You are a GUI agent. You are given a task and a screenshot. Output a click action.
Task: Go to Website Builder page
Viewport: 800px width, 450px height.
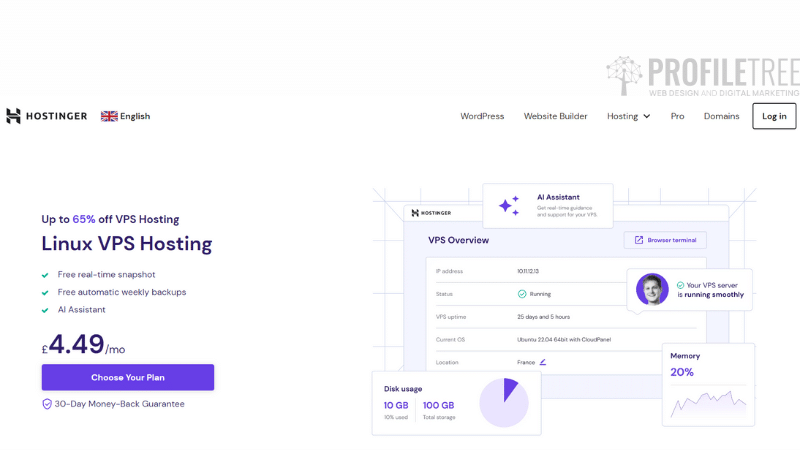(x=556, y=116)
